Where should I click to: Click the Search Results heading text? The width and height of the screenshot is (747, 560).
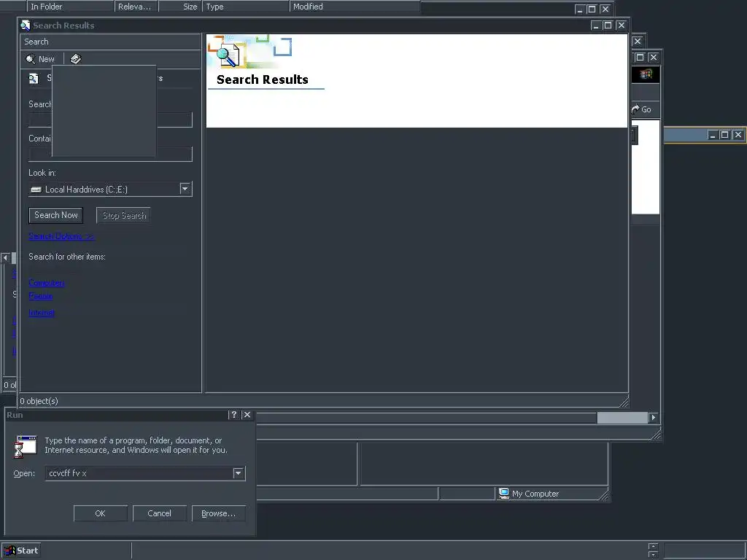[263, 79]
